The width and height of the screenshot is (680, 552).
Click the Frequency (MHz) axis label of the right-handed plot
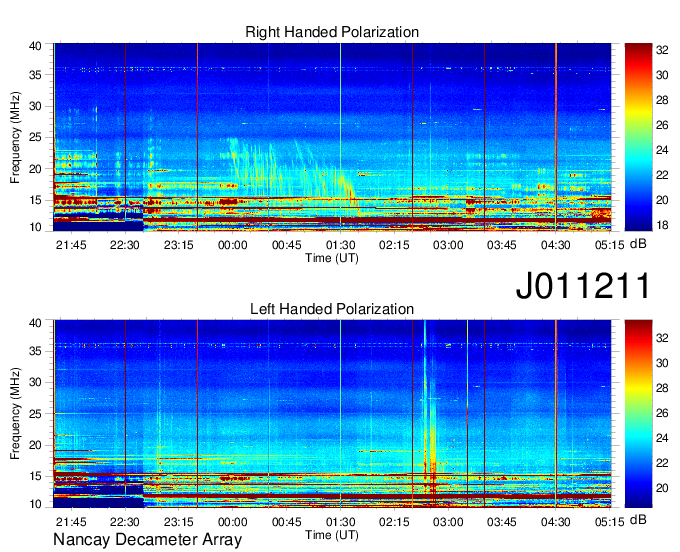click(x=15, y=137)
